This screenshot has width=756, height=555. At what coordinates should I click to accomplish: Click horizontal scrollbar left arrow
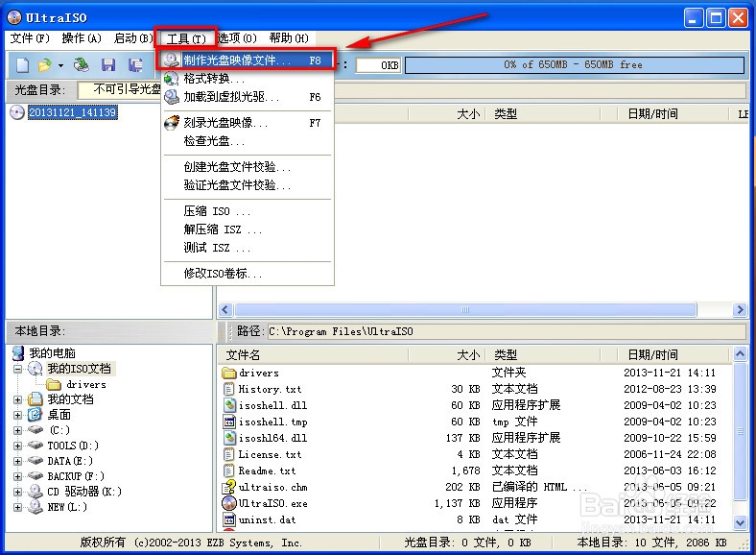point(225,310)
